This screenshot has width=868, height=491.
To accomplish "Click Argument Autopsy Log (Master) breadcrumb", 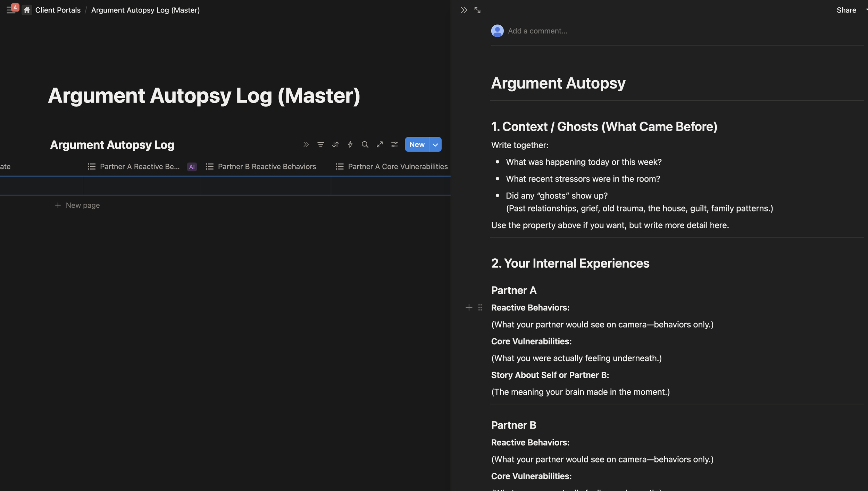I will (145, 10).
